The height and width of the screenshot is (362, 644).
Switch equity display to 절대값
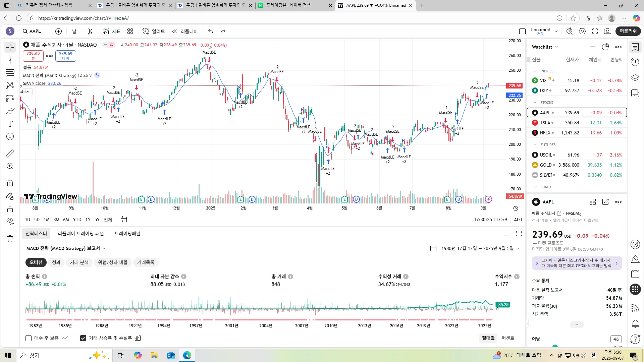(488, 338)
